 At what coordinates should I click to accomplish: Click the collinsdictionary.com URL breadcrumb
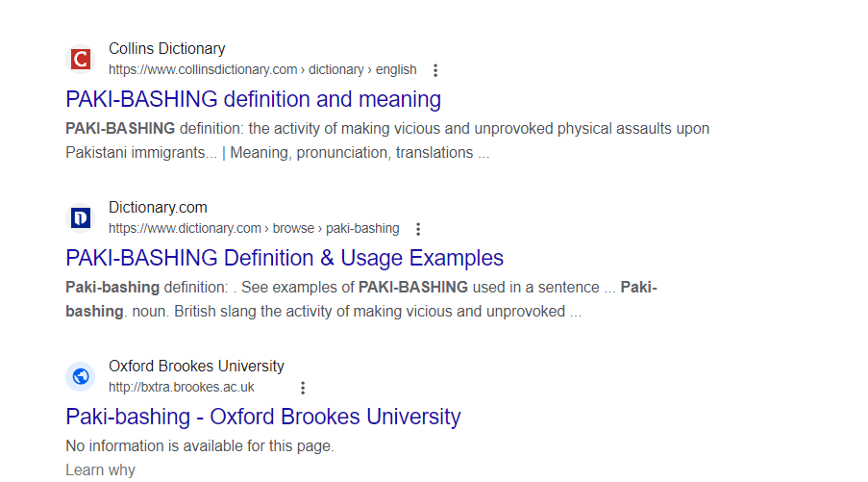coord(262,70)
